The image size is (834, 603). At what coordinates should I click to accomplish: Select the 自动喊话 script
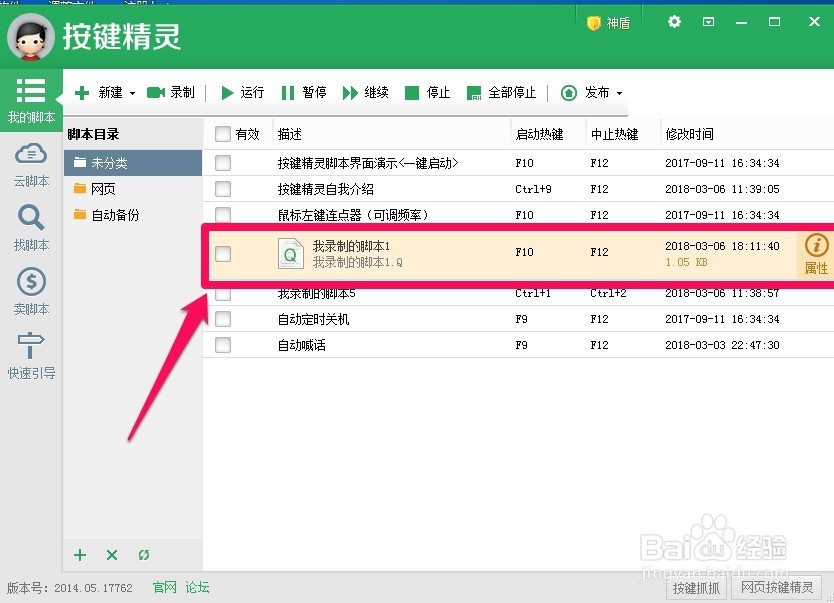[302, 345]
